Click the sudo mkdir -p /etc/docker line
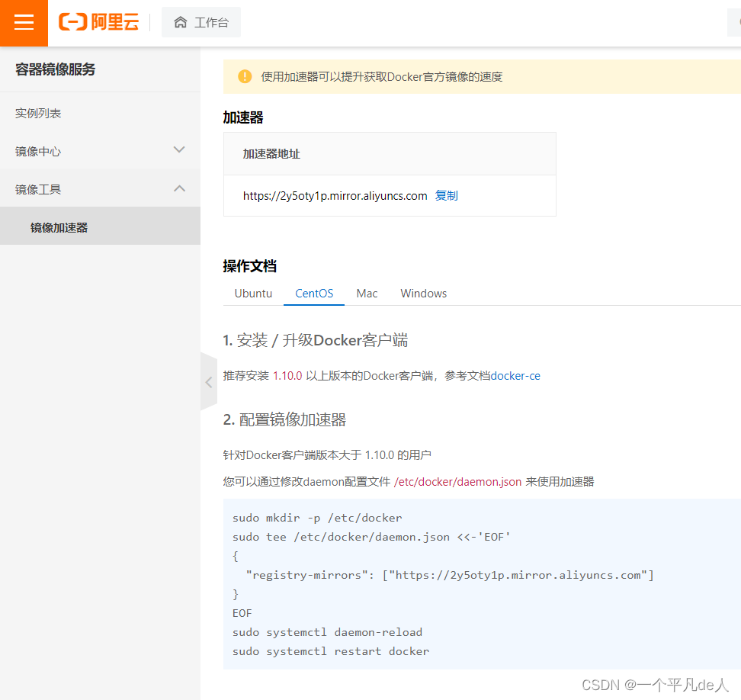741x700 pixels. [317, 518]
